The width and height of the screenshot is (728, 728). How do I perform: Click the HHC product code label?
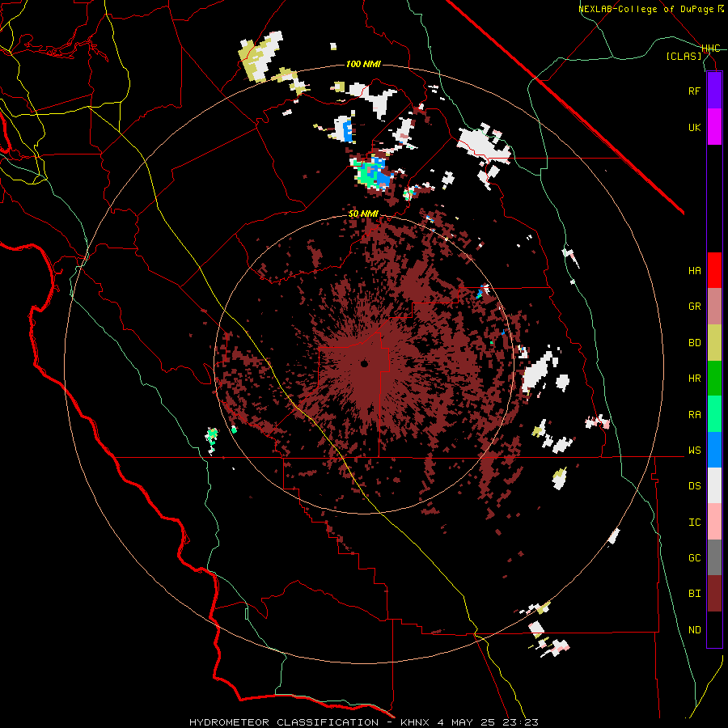[711, 49]
